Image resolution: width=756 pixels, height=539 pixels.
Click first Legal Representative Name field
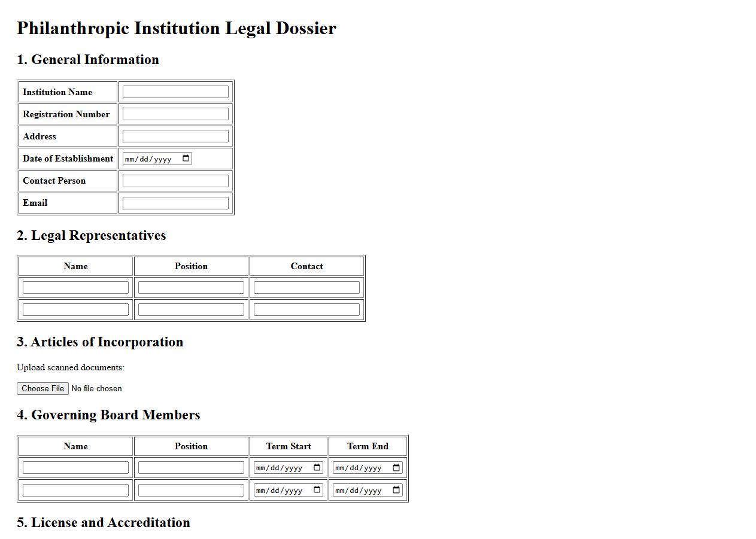pos(75,288)
